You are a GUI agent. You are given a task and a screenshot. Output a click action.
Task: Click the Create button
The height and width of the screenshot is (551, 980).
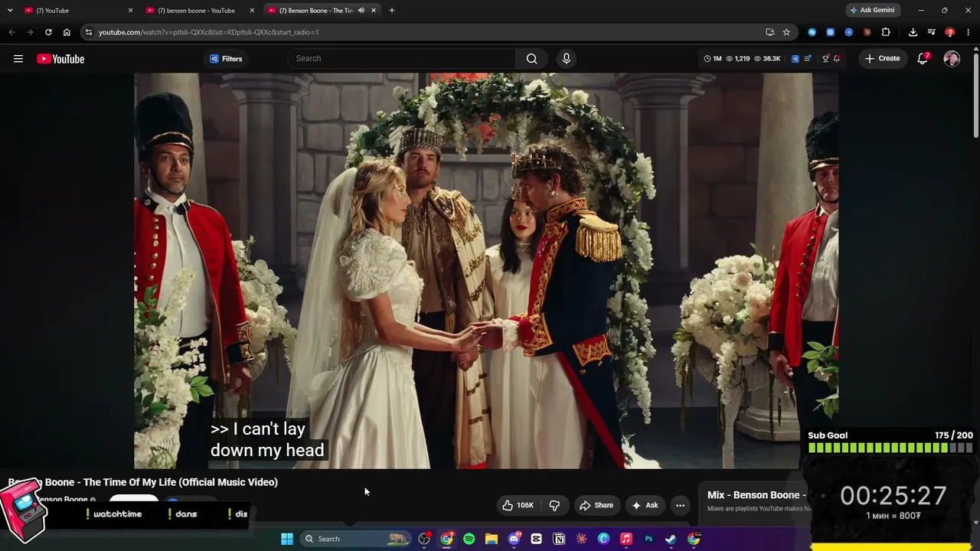(x=882, y=59)
